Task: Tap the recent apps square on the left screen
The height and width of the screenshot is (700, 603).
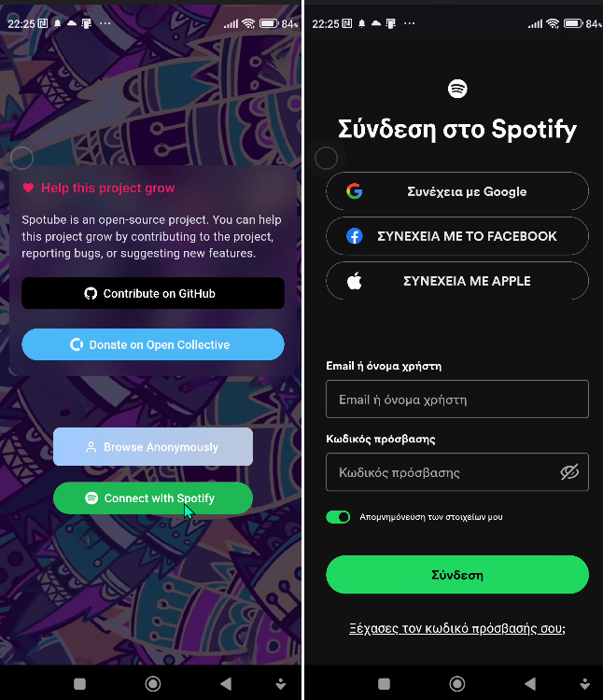Action: (x=79, y=684)
